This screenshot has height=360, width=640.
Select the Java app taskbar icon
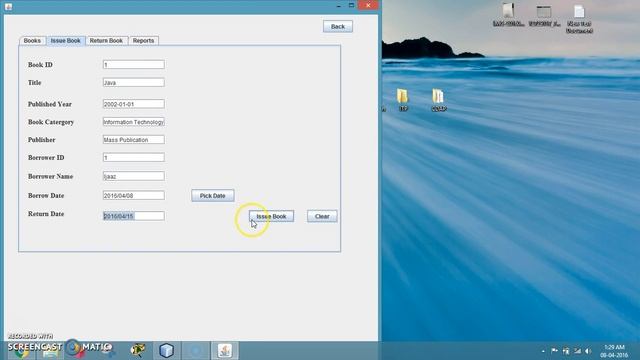[x=224, y=350]
